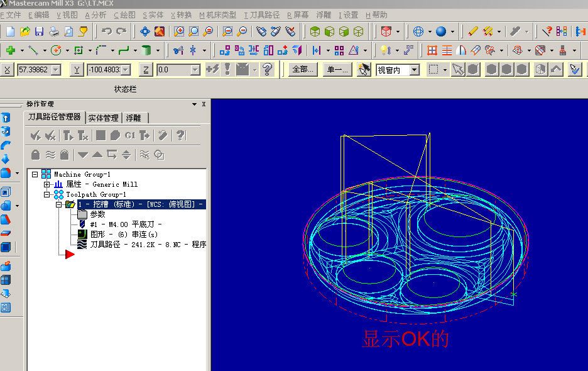Viewport: 588px width, 371px height.
Task: Open the operations manager panel dropdown arrow
Action: click(x=194, y=104)
